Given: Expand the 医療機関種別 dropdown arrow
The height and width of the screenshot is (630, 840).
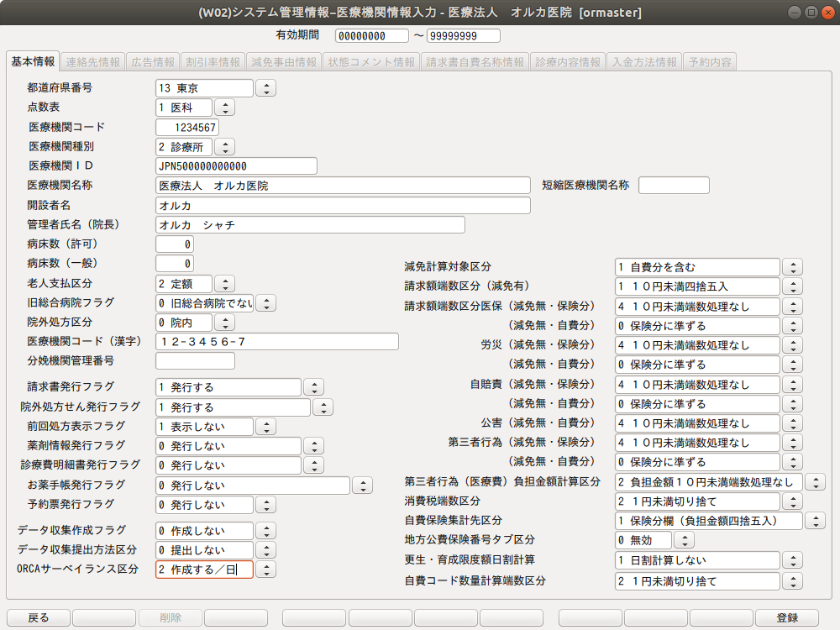Looking at the screenshot, I should 225,147.
